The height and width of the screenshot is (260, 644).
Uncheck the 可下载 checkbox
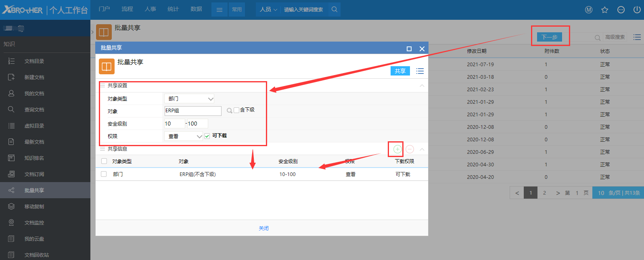click(x=207, y=136)
